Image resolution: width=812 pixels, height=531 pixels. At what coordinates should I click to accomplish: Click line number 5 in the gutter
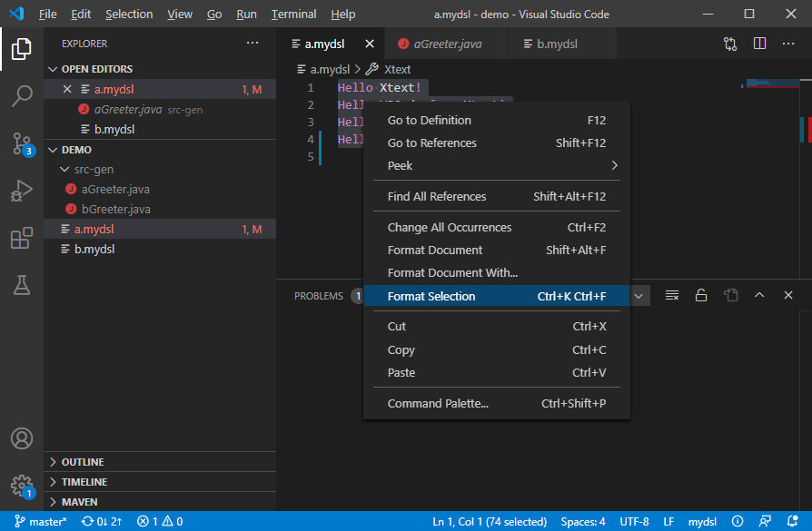tap(311, 156)
